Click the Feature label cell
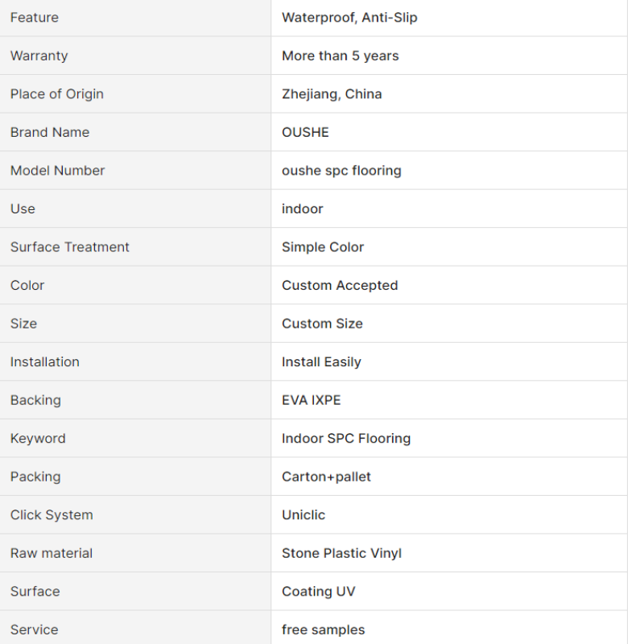This screenshot has width=644, height=644. 135,18
